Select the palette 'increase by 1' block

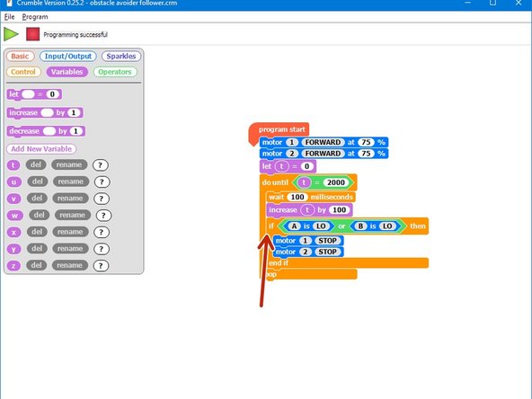coord(45,112)
